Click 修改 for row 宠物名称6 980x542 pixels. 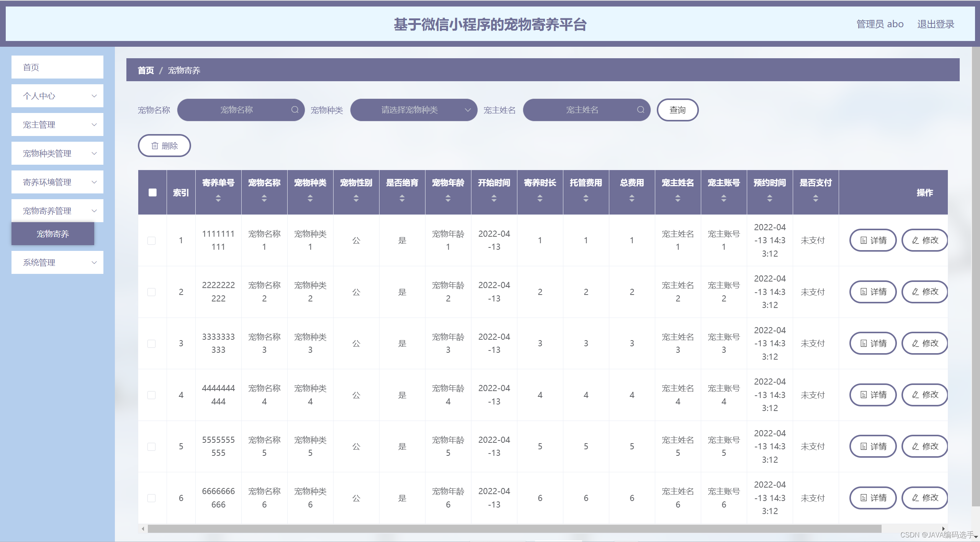(925, 498)
